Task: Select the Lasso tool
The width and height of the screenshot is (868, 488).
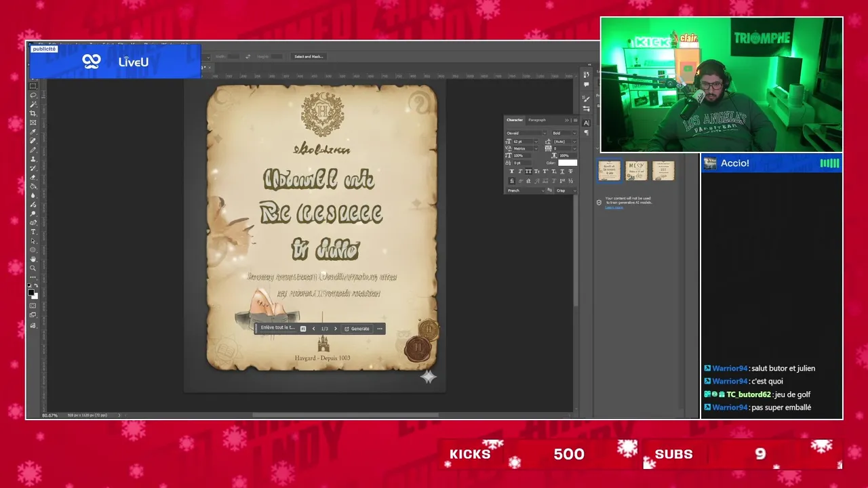Action: (33, 95)
